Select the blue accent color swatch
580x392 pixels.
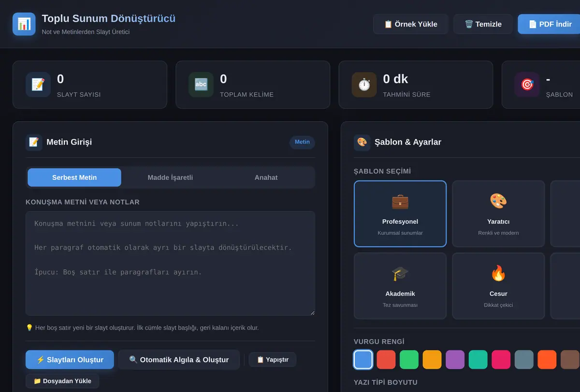point(363,360)
